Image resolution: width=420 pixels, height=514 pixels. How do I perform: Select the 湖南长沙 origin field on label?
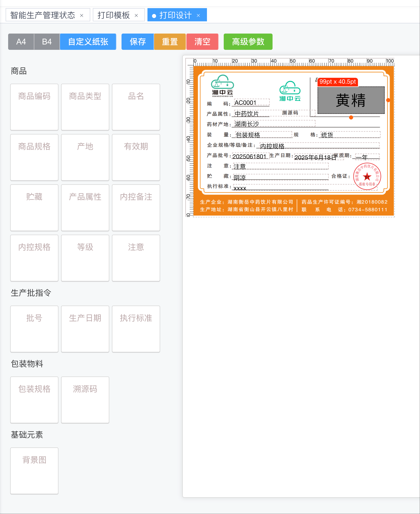tap(275, 124)
